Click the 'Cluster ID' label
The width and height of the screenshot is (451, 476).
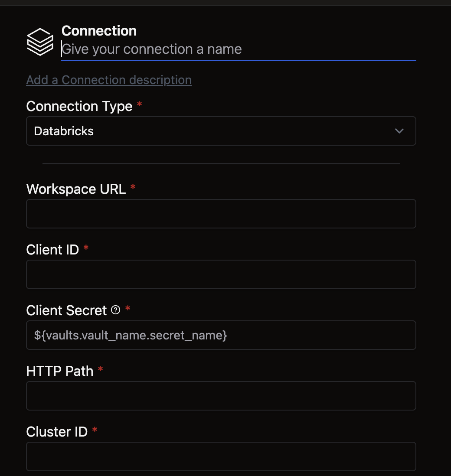click(x=57, y=432)
